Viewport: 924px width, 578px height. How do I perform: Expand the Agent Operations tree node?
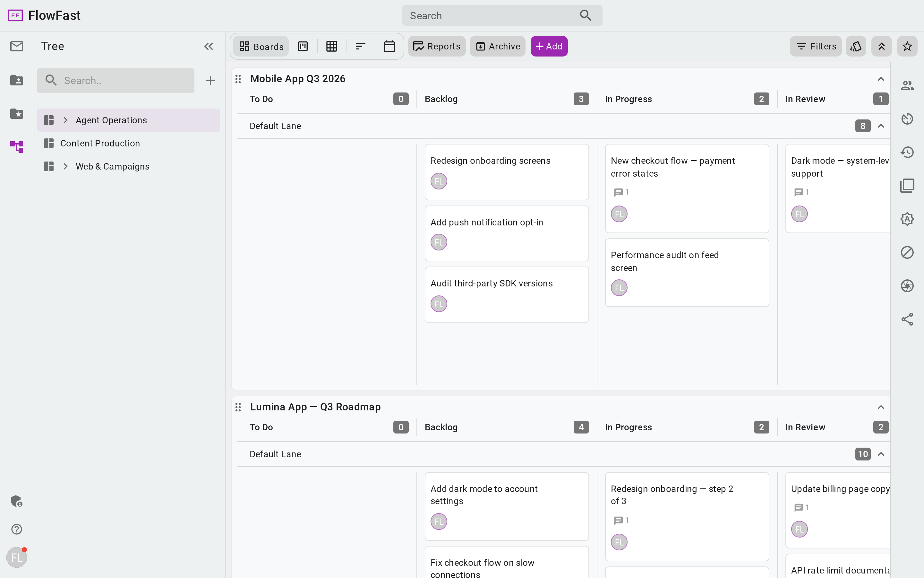click(x=65, y=120)
